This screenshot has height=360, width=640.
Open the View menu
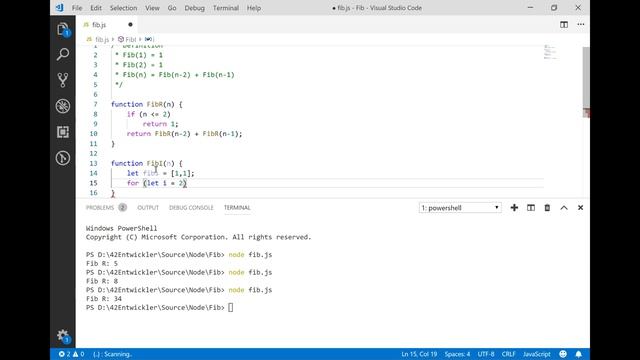tap(152, 8)
